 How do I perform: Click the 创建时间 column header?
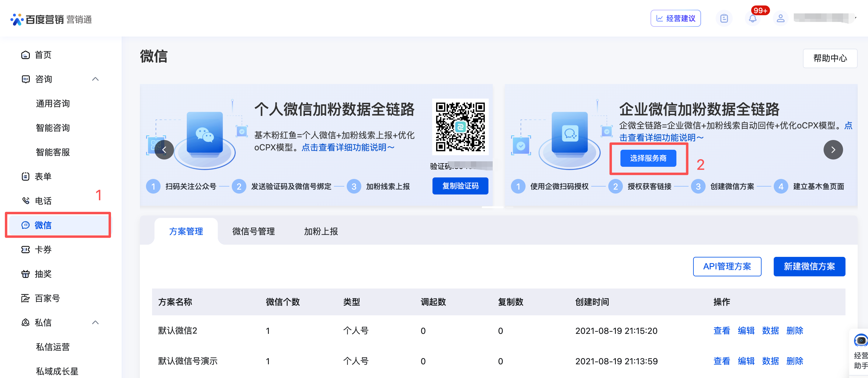(x=592, y=302)
